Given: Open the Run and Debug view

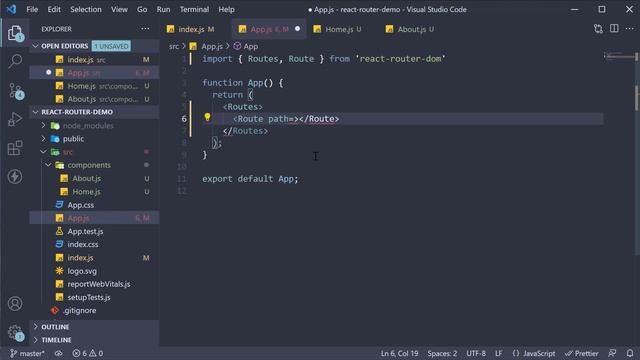Looking at the screenshot, I should point(15,119).
